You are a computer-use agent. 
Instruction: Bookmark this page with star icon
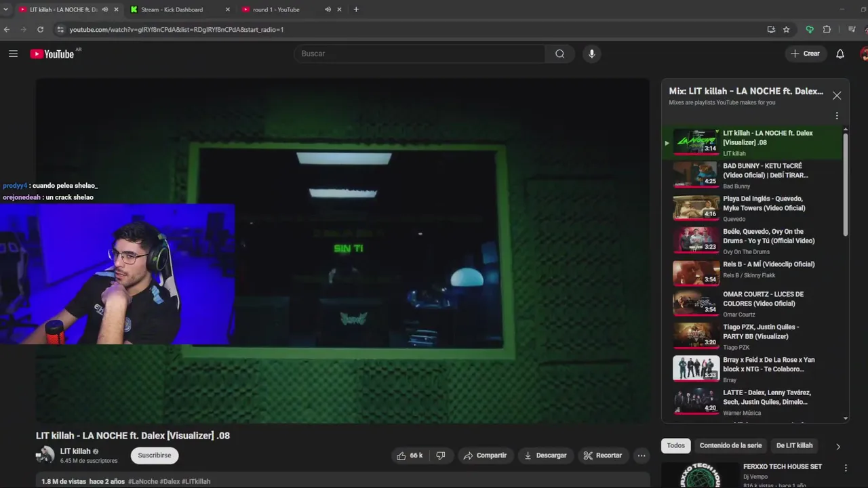[x=787, y=29]
